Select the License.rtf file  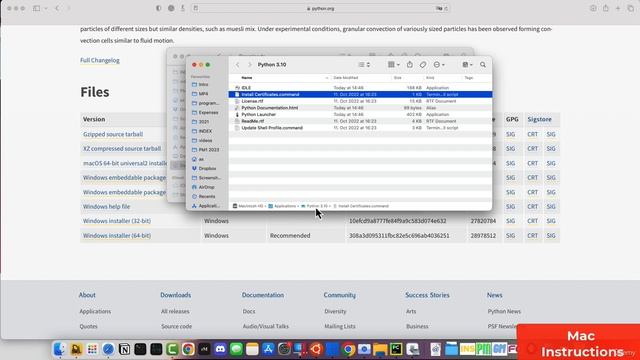coord(360,101)
